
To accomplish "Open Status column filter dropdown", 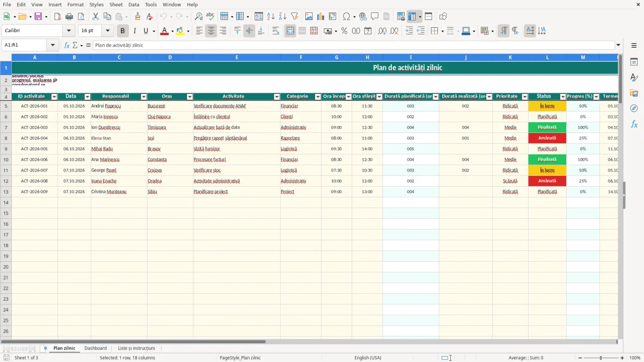I will (563, 97).
